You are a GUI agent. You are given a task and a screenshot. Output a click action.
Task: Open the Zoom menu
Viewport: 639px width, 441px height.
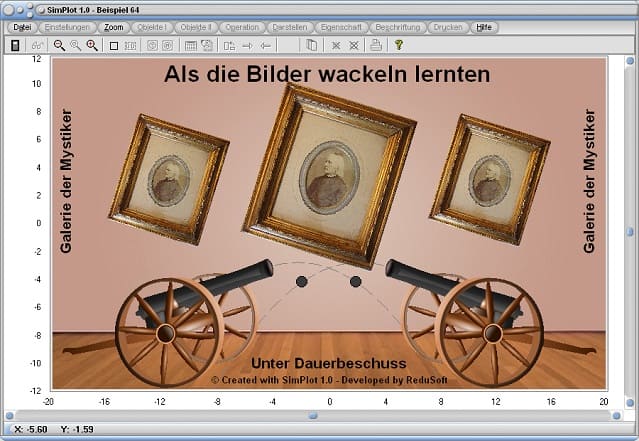(114, 27)
